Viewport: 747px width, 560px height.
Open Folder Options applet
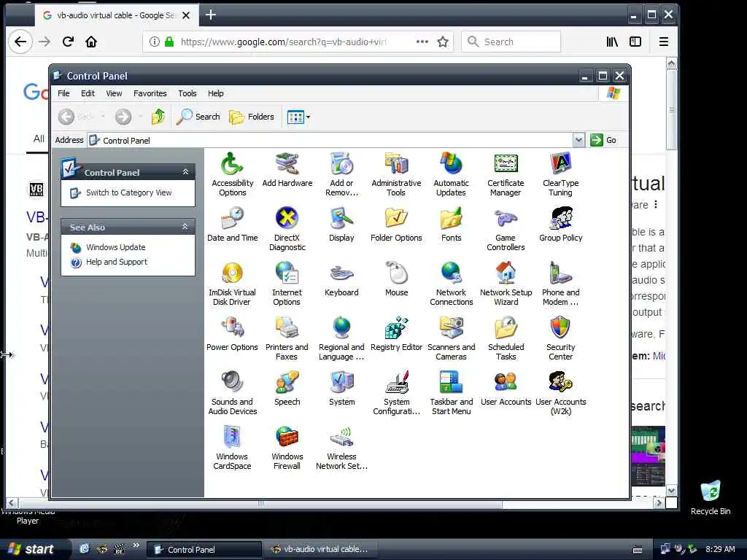coord(396,225)
